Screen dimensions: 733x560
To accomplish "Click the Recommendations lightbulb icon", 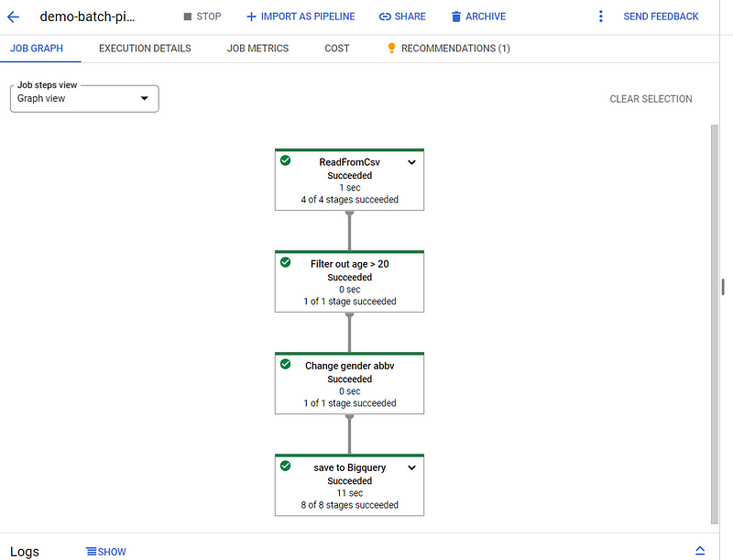I will point(391,49).
